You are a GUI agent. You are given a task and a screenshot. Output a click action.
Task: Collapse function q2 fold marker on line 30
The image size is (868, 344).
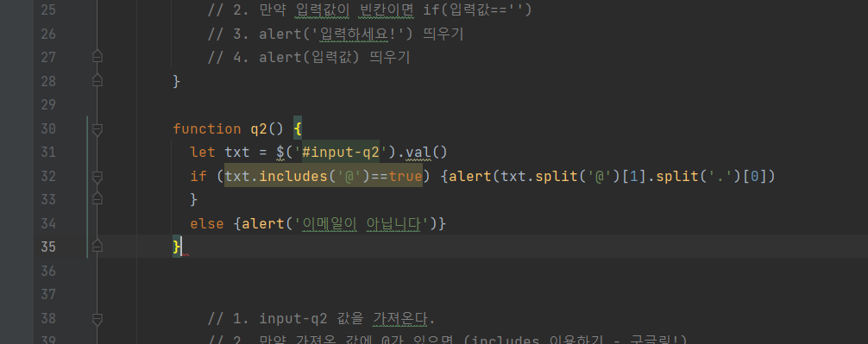click(97, 129)
